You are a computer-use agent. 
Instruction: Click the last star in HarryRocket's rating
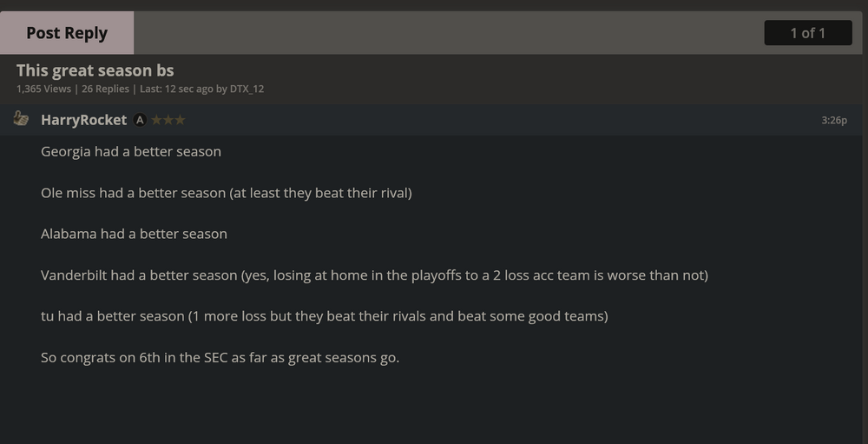click(180, 120)
